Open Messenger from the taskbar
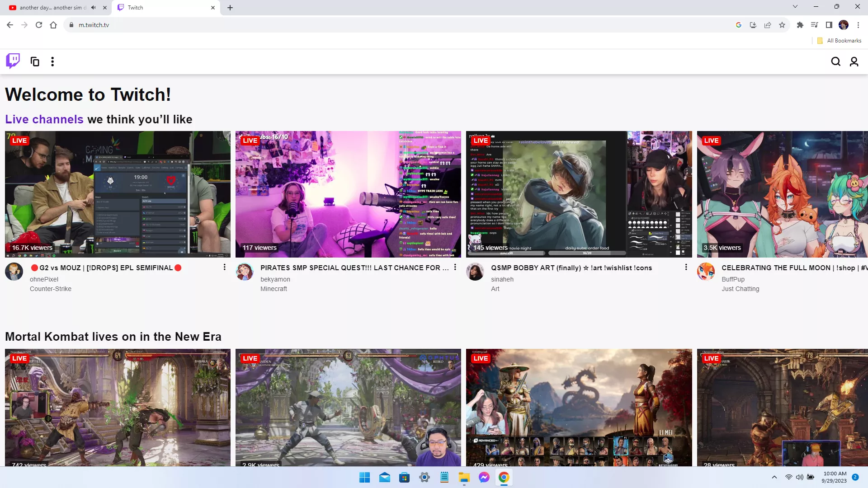 (484, 477)
